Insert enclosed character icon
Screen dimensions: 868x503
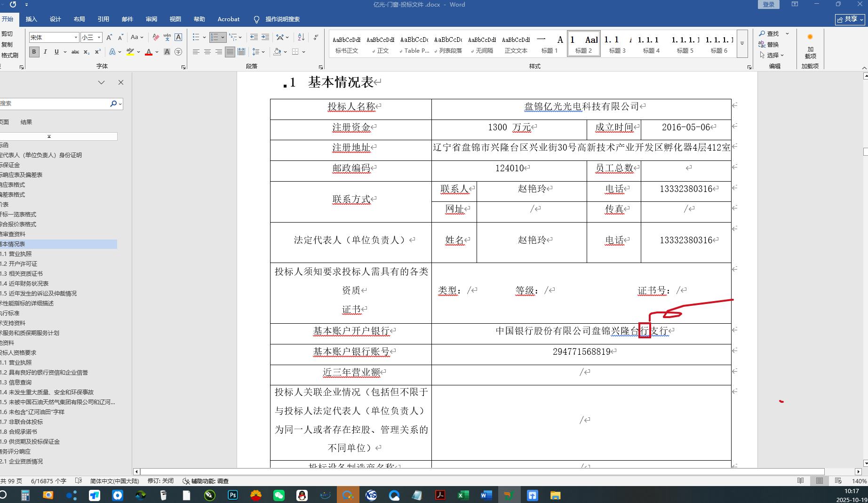click(178, 52)
